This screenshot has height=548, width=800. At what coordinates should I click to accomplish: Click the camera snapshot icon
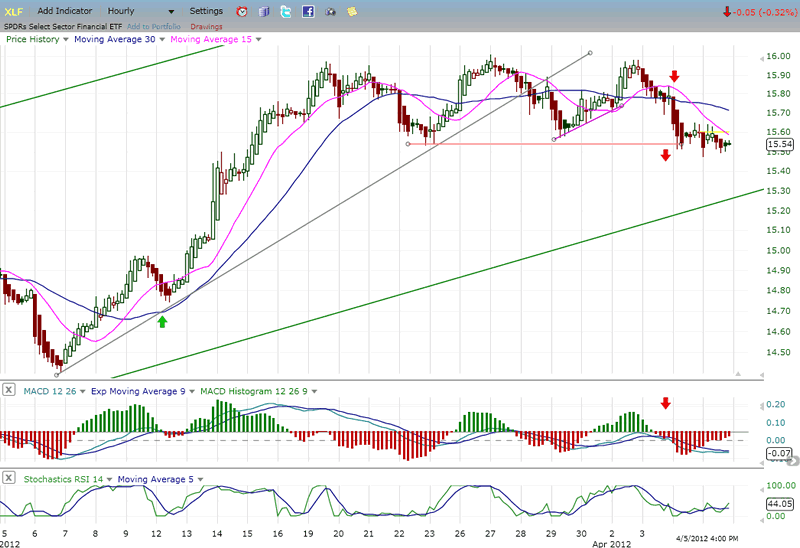[x=330, y=11]
